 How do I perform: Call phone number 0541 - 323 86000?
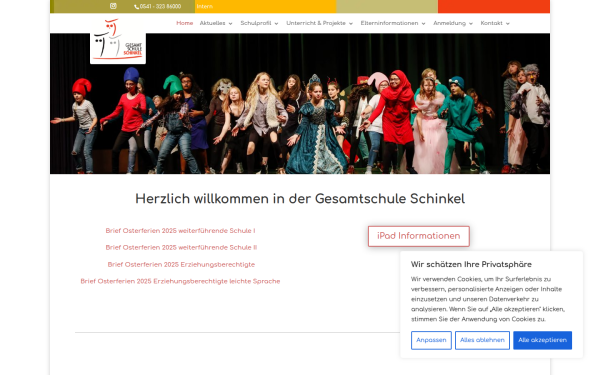pos(160,7)
